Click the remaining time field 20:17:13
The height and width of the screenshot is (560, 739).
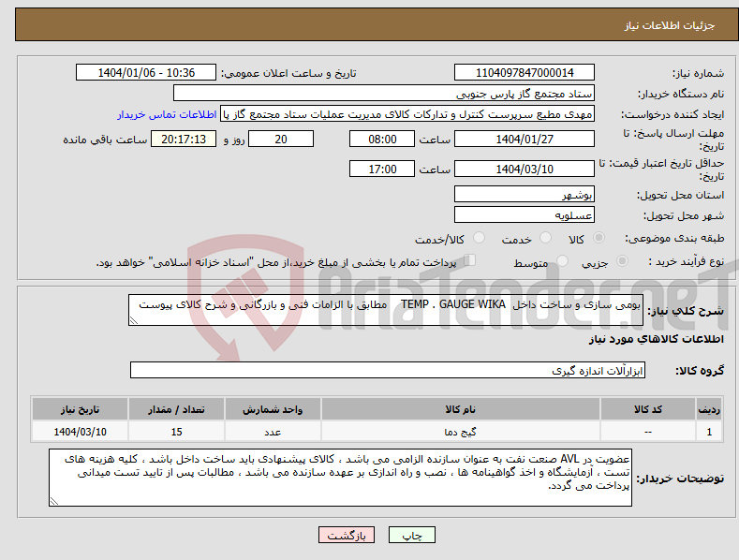tap(184, 139)
